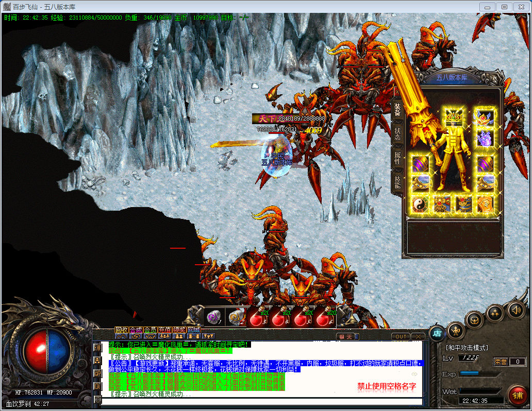This screenshot has width=532, height=411.
Task: Click the three-stars skill icon
Action: click(x=495, y=313)
